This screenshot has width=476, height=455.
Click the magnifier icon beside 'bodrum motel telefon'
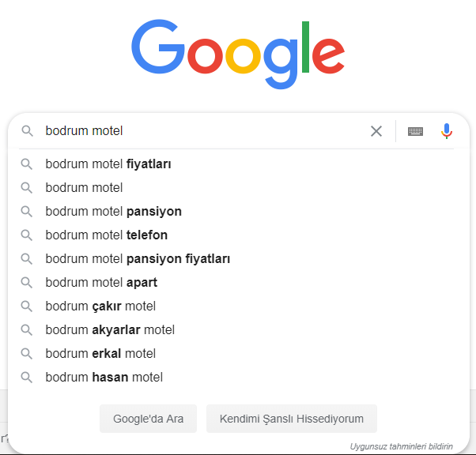point(27,235)
